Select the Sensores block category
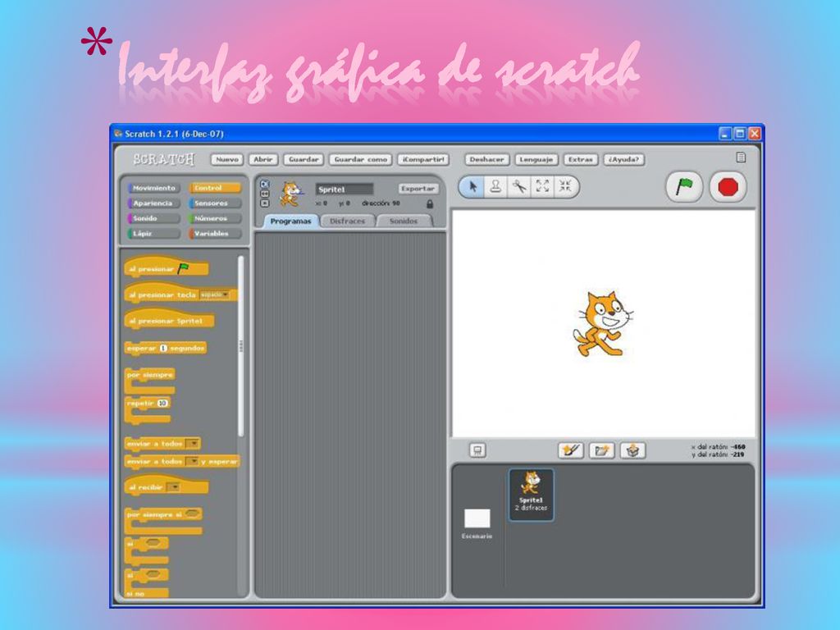The height and width of the screenshot is (630, 840). coord(216,203)
